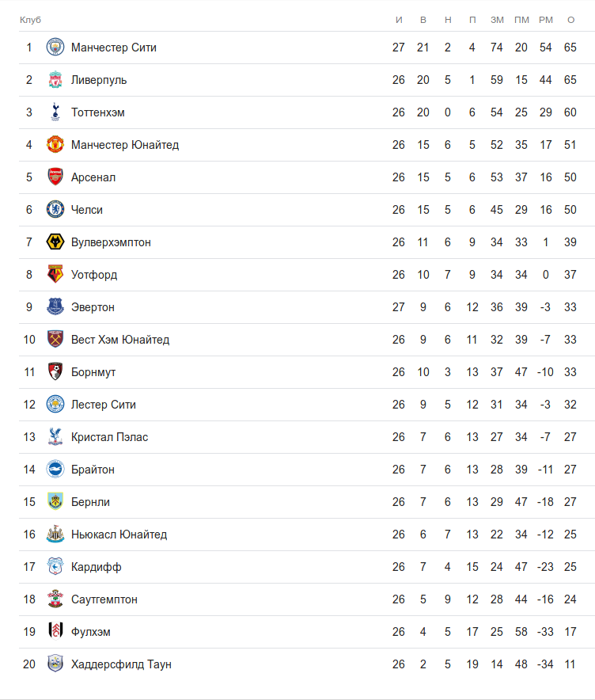Click the Fulham club crest
Viewport: 595px width, 700px height.
click(55, 632)
